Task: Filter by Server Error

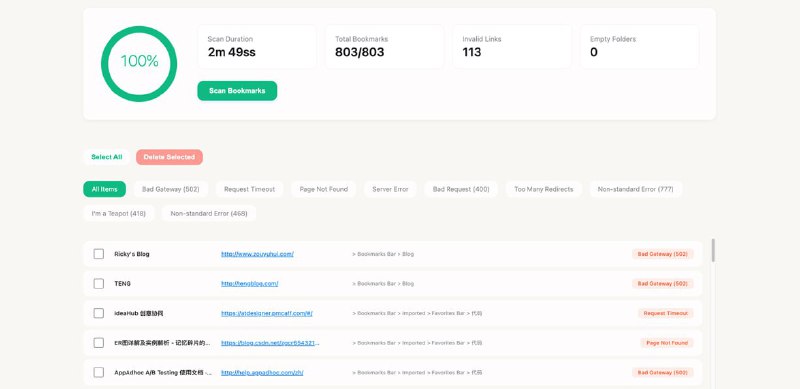Action: pos(390,189)
